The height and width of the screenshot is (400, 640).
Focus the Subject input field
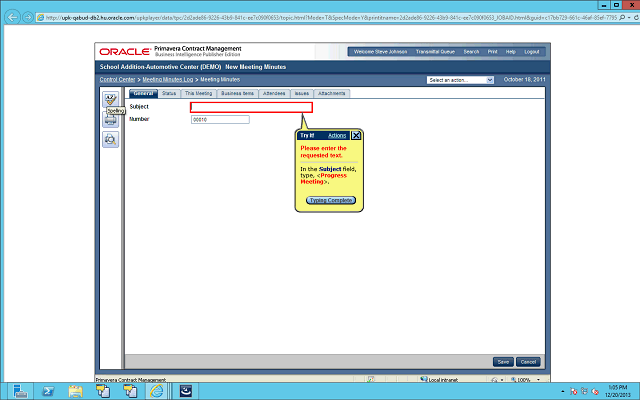(x=251, y=107)
